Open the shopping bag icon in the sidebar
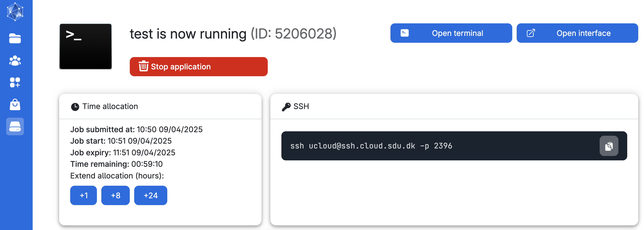644x230 pixels. click(15, 104)
